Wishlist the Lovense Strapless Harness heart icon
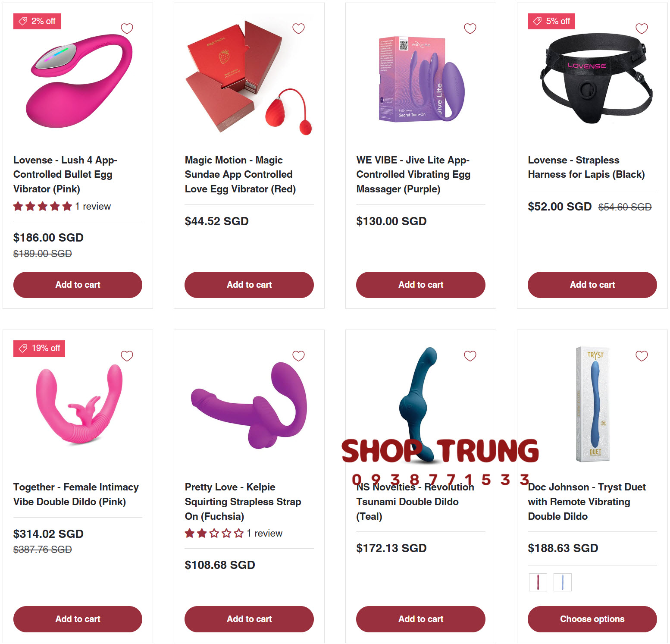 click(642, 28)
